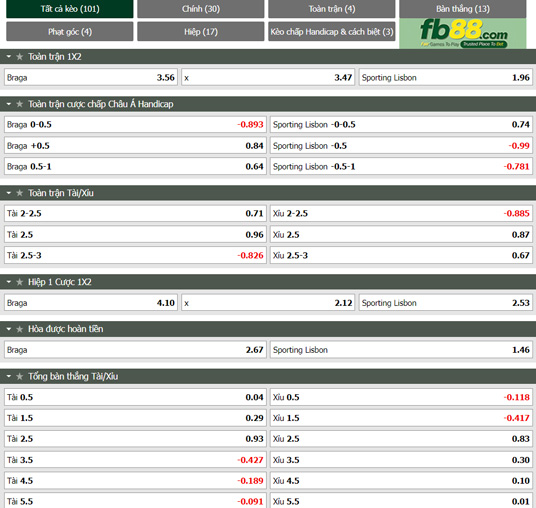
Task: Switch to the Chính (30) tab
Action: pos(201,9)
